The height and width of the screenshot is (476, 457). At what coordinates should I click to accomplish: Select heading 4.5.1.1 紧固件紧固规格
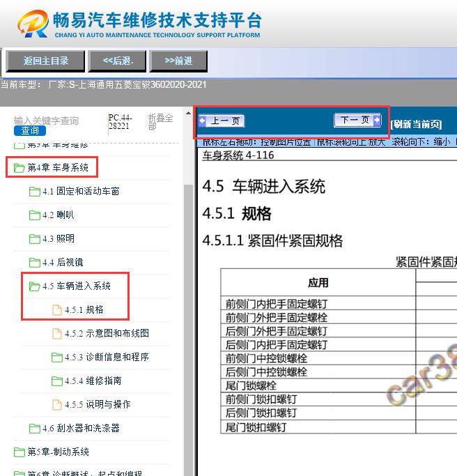[272, 240]
